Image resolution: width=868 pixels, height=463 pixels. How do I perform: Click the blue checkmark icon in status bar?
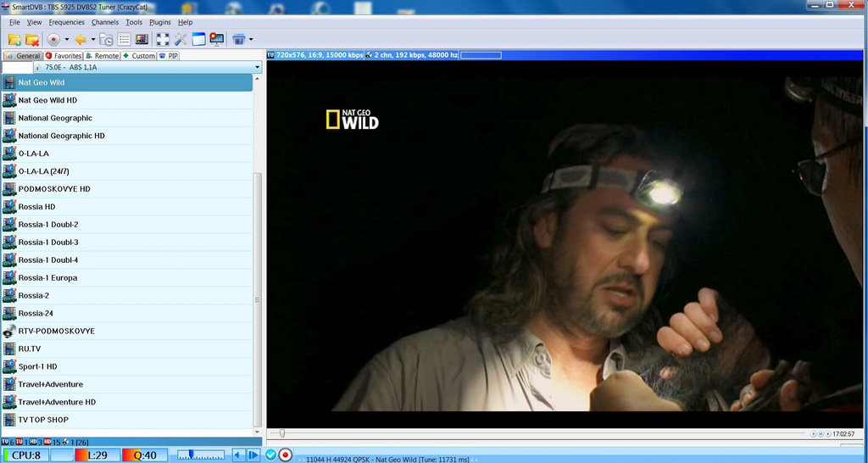(270, 455)
